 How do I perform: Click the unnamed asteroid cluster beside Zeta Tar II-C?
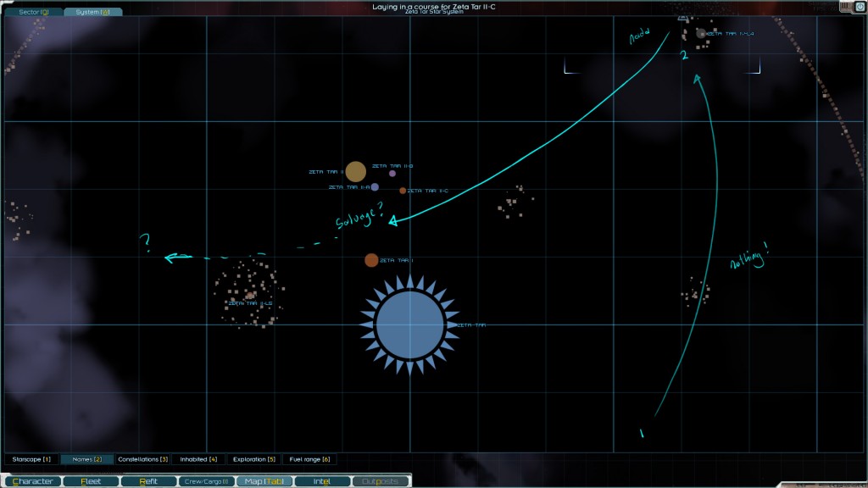pyautogui.click(x=516, y=202)
